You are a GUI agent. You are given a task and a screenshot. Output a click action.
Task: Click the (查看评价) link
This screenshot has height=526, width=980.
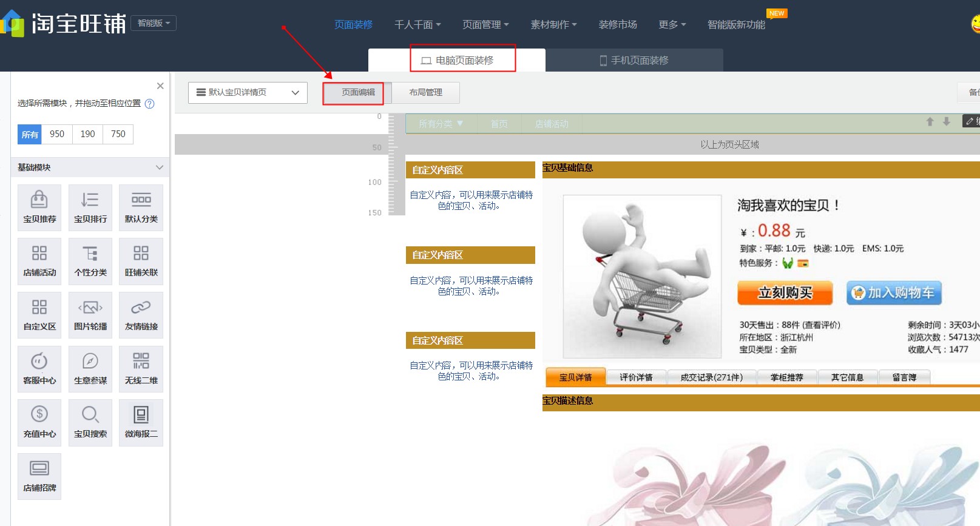821,325
